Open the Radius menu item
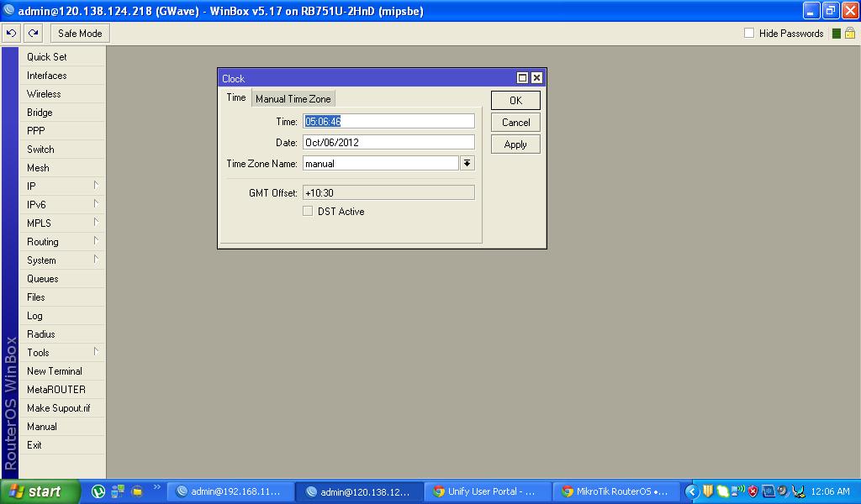Screen dimensions: 861x504 [x=61, y=334]
